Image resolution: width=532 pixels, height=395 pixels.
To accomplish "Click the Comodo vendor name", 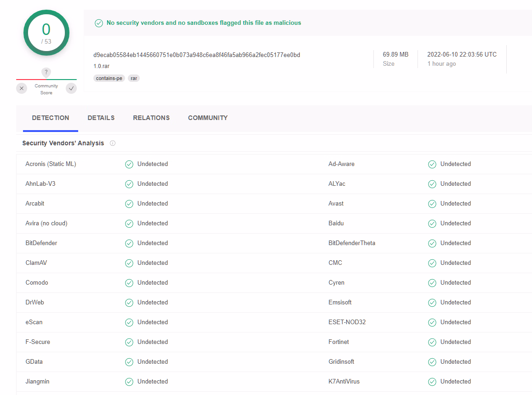I will 37,282.
